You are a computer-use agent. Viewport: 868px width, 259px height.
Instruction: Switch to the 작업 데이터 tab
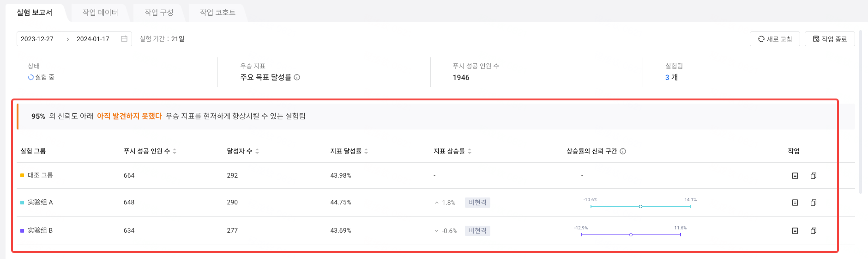(x=100, y=12)
